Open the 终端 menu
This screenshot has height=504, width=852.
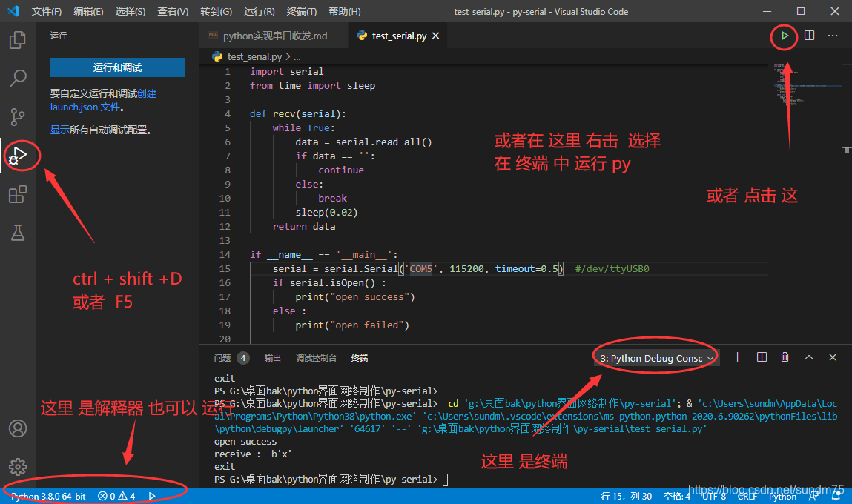[302, 11]
